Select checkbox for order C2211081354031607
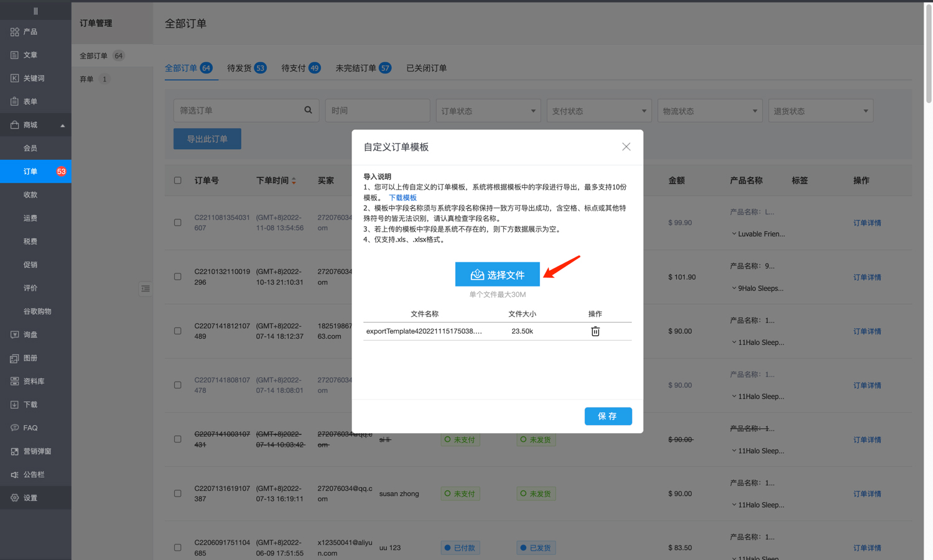Image resolution: width=933 pixels, height=560 pixels. click(x=178, y=223)
